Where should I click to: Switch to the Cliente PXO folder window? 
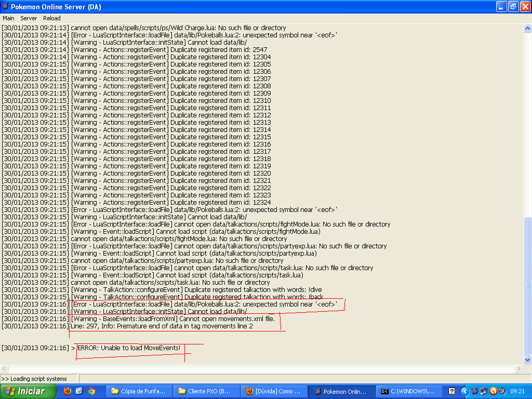(206, 391)
